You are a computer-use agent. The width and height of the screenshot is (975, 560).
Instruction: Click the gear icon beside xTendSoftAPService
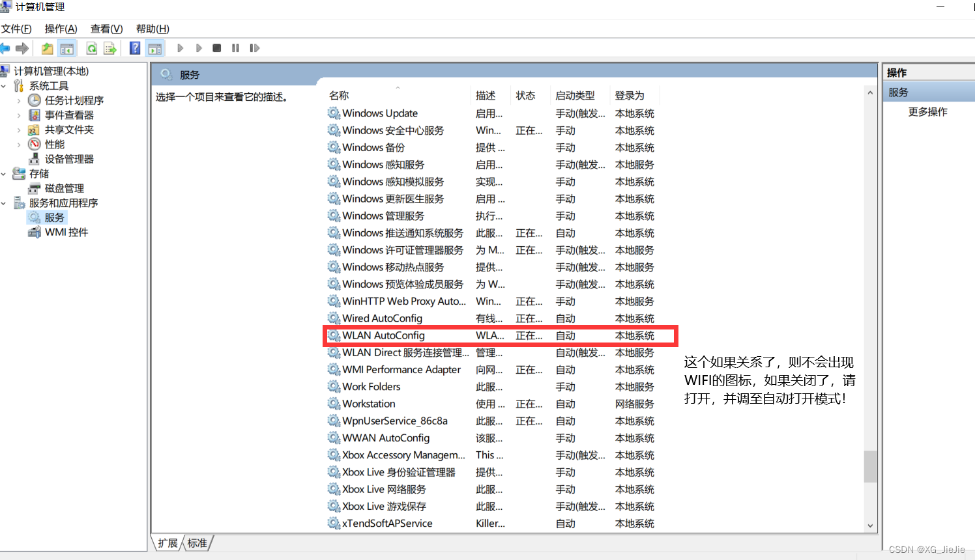click(x=334, y=524)
